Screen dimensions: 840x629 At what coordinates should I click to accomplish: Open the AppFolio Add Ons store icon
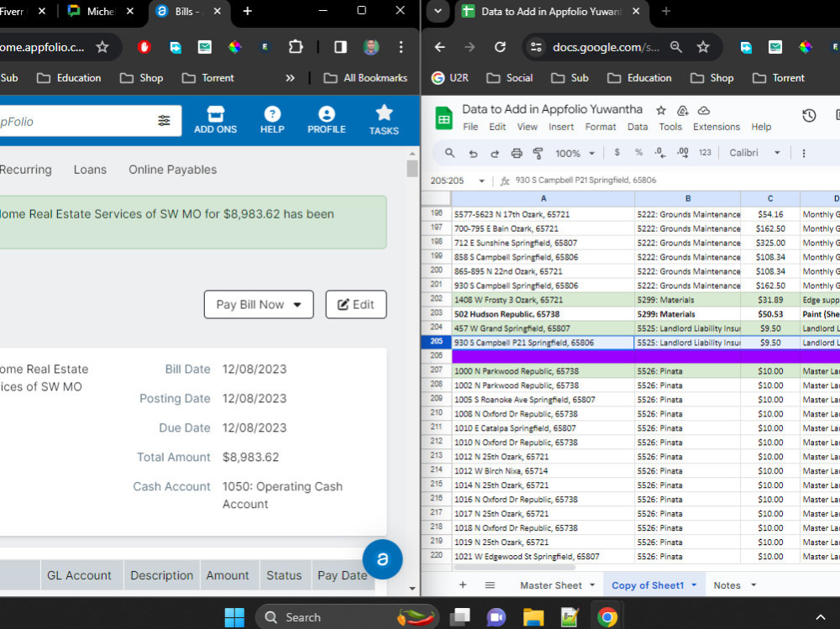point(215,120)
